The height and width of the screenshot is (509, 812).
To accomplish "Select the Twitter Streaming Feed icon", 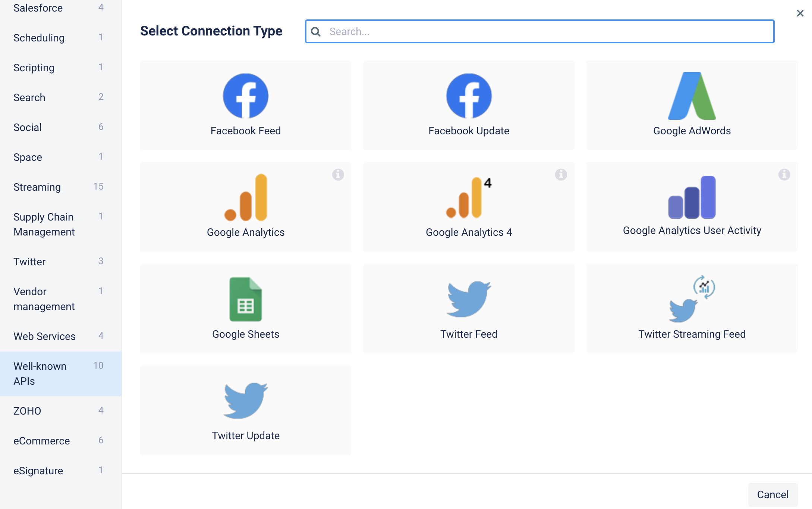I will (692, 299).
